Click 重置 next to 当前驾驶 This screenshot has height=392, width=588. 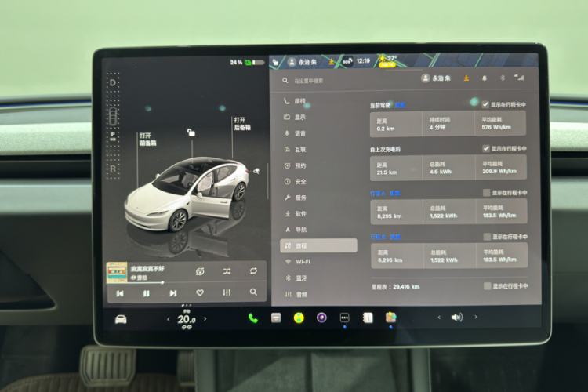click(400, 105)
